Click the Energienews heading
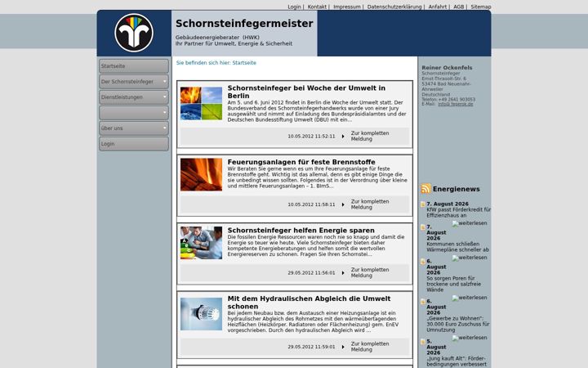 coord(456,189)
